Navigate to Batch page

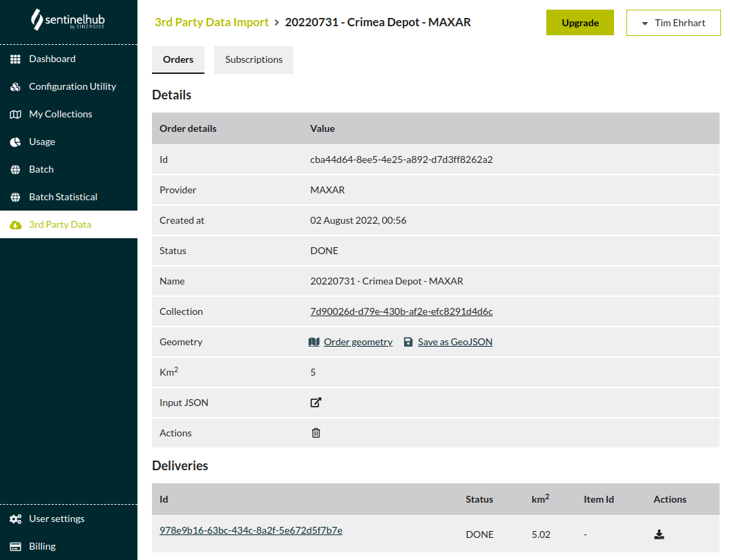(x=68, y=169)
